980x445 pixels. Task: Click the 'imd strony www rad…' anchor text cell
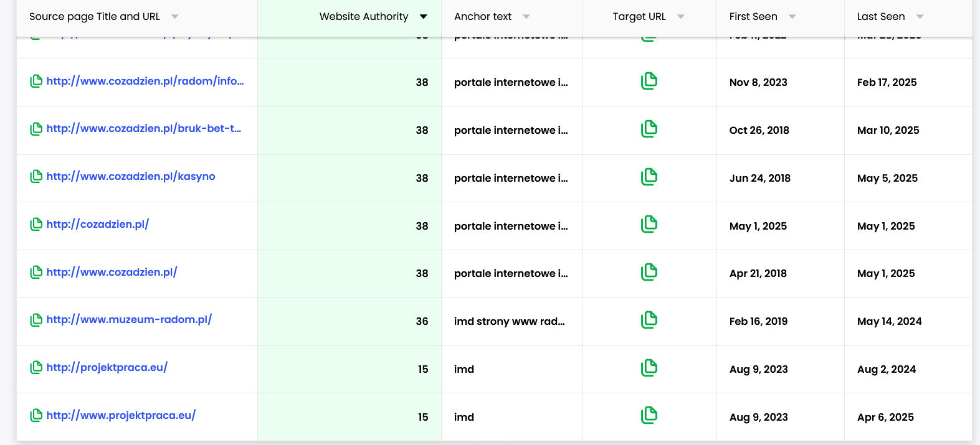pos(509,322)
